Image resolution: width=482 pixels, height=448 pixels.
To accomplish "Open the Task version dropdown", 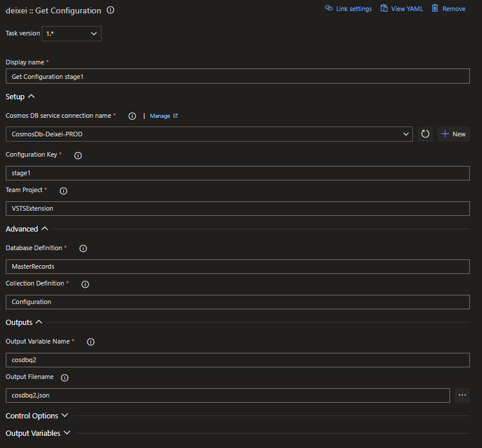I will [x=71, y=34].
